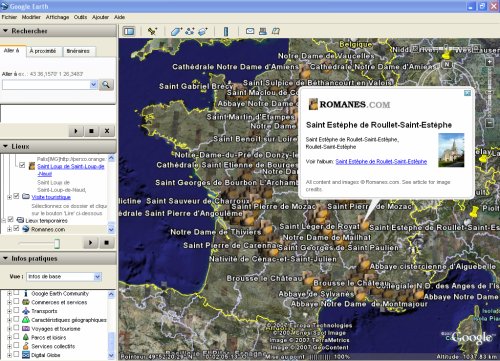Image resolution: width=500 pixels, height=361 pixels.
Task: Click the Aller à search input field
Action: (46, 85)
